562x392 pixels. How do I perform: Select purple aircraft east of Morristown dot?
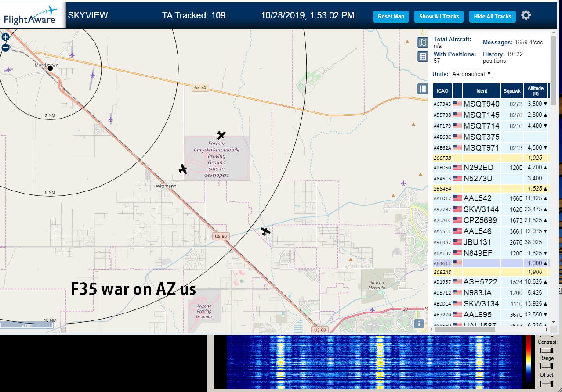(x=92, y=75)
